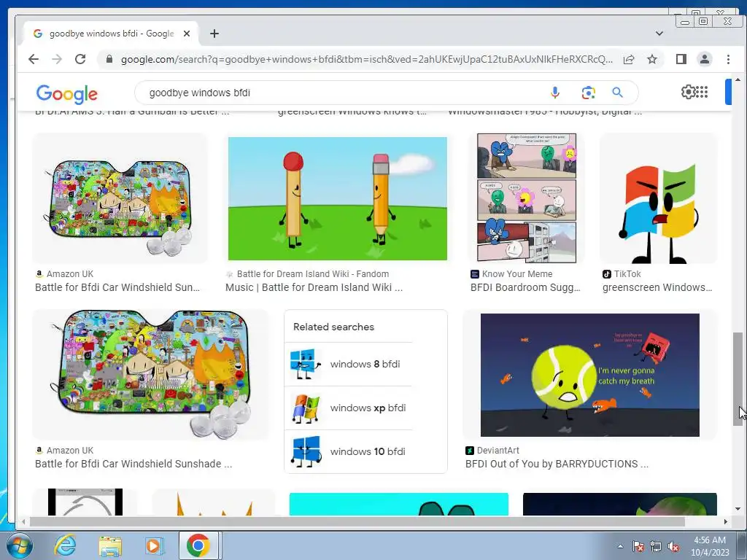Open the Battle for Bfdi Car Windshield Sunshade link
Screen dimensions: 747x560
133,463
